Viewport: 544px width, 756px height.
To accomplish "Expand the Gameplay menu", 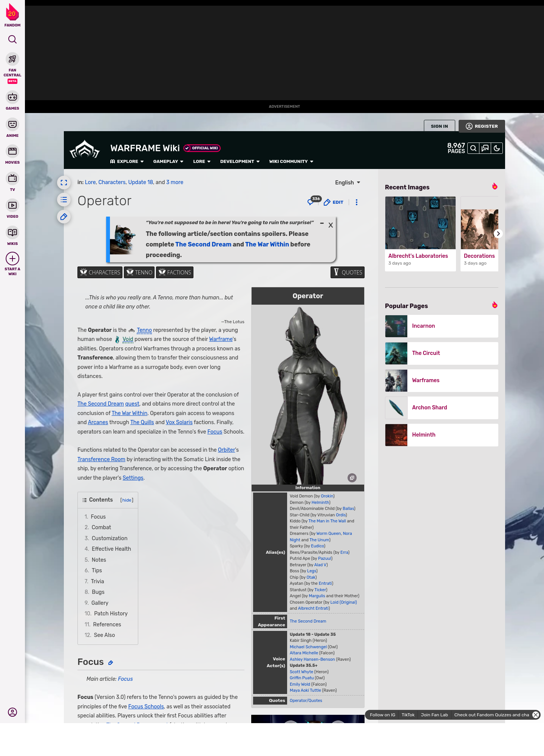I will coord(168,161).
